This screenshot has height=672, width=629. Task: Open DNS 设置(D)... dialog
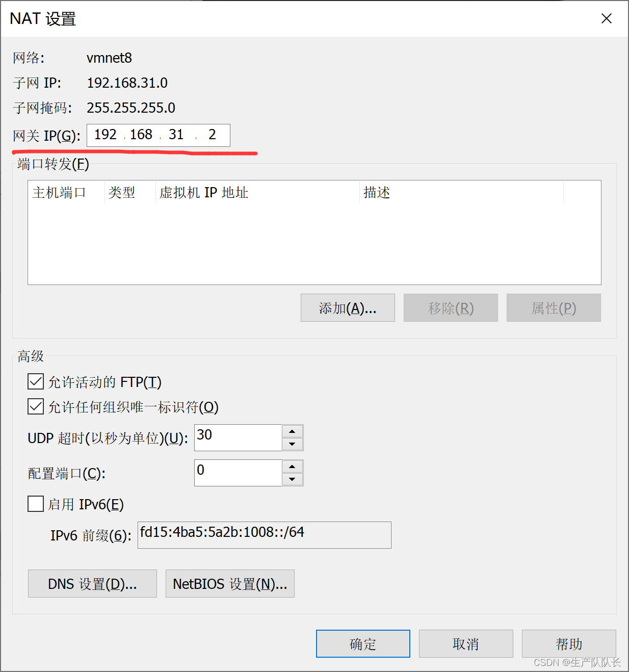tap(92, 583)
